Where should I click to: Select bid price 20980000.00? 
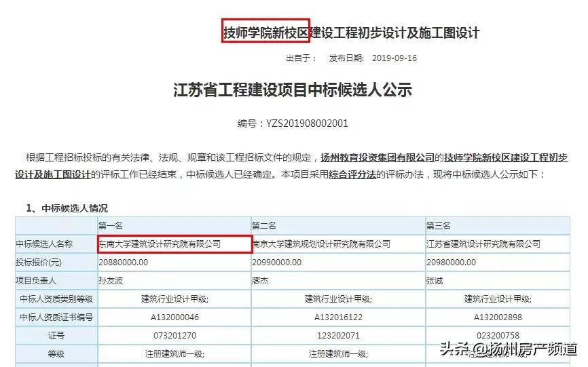451,263
